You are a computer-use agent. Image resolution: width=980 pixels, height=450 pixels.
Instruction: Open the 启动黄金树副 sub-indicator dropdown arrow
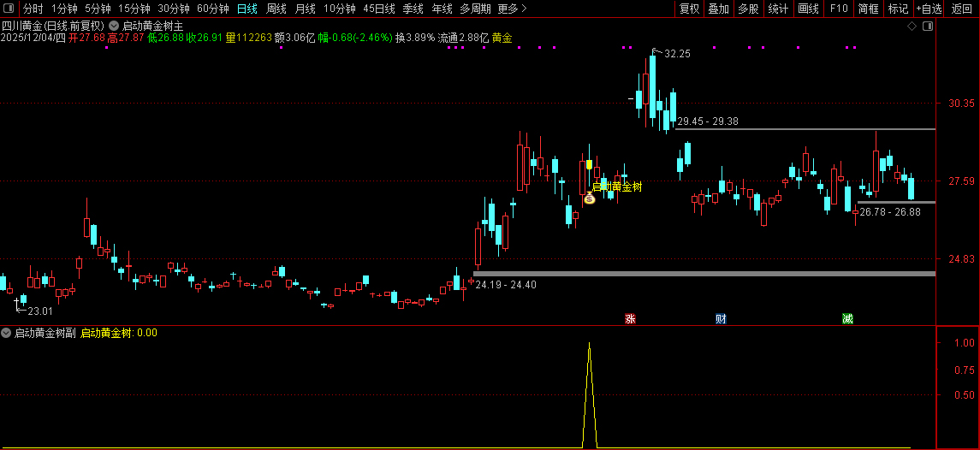[6, 333]
